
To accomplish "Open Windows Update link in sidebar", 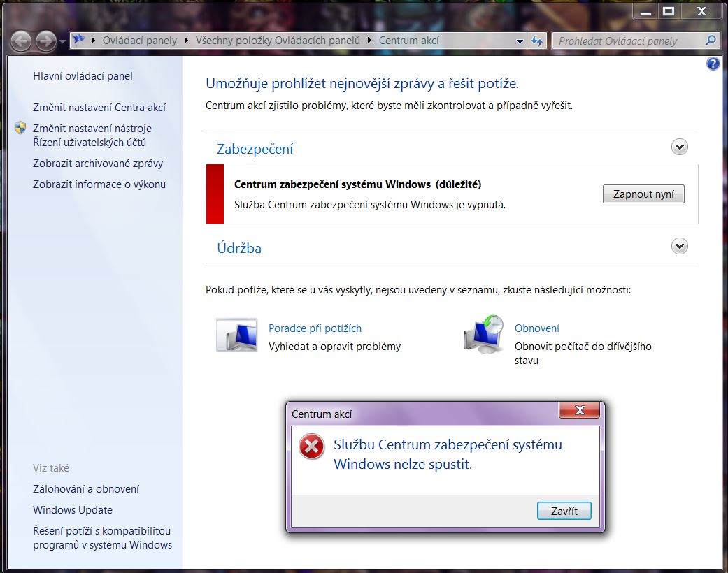I will (73, 510).
